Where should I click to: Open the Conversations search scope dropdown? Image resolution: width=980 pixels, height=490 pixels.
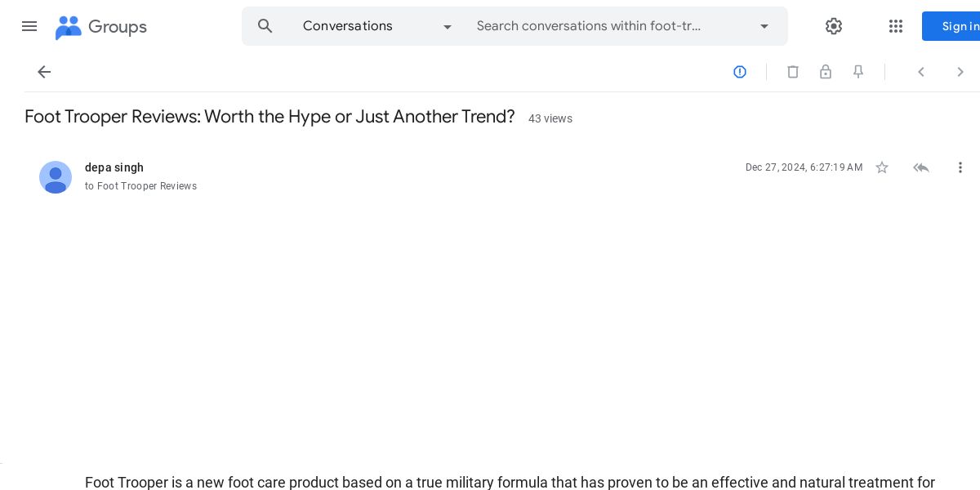coord(377,26)
